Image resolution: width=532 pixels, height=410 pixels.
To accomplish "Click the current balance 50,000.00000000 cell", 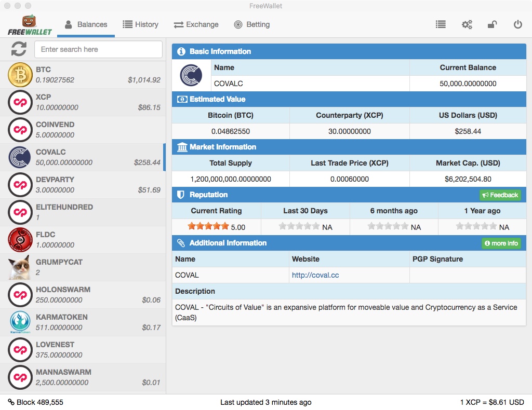I will click(x=468, y=84).
